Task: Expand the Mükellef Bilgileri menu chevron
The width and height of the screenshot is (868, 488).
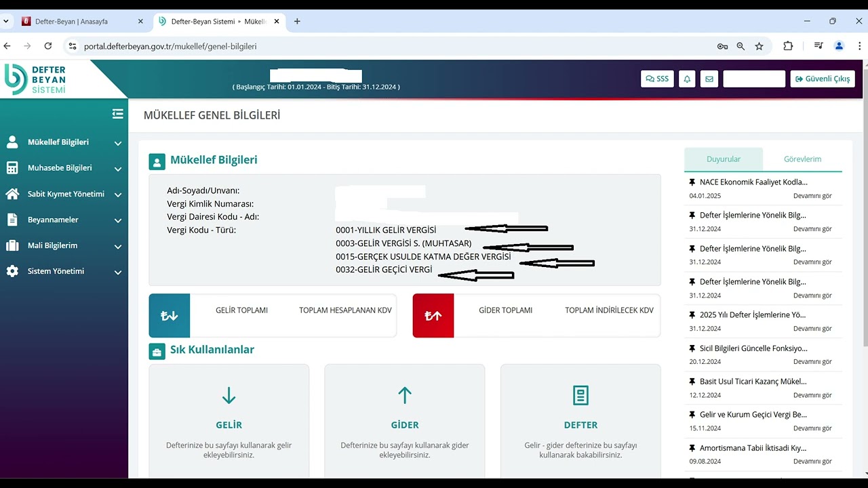Action: [x=118, y=143]
